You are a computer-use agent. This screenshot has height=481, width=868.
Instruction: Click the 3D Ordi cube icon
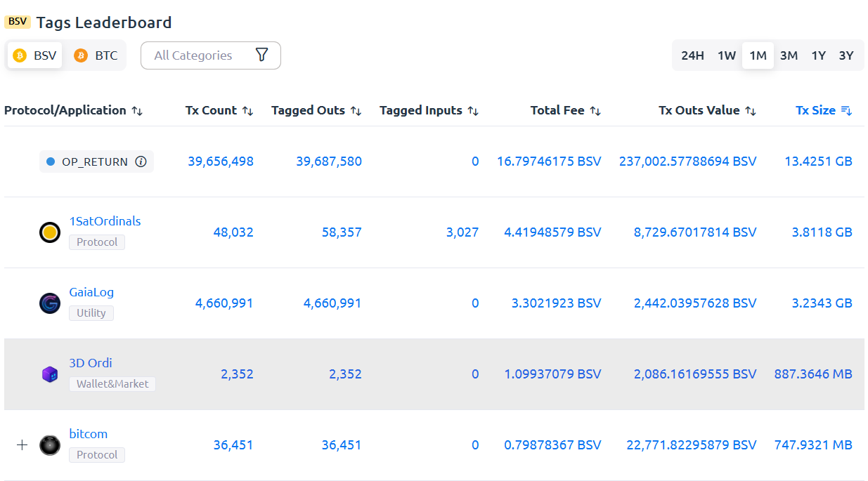50,374
